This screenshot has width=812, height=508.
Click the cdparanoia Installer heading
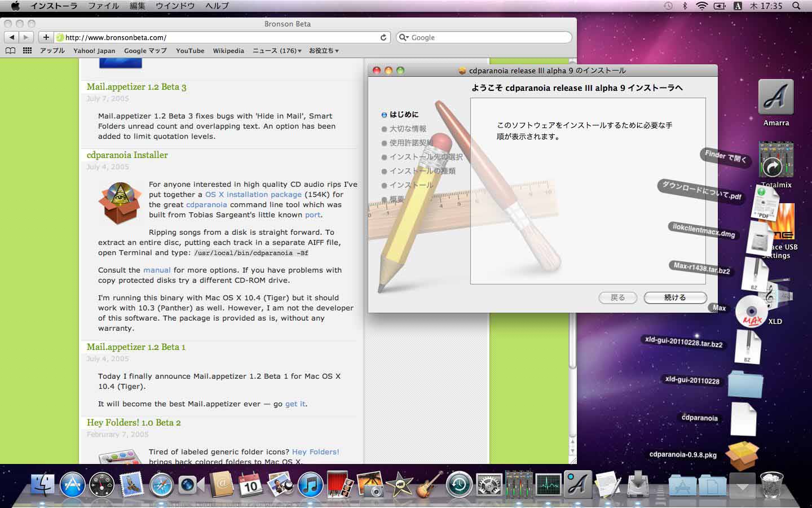[x=127, y=155]
